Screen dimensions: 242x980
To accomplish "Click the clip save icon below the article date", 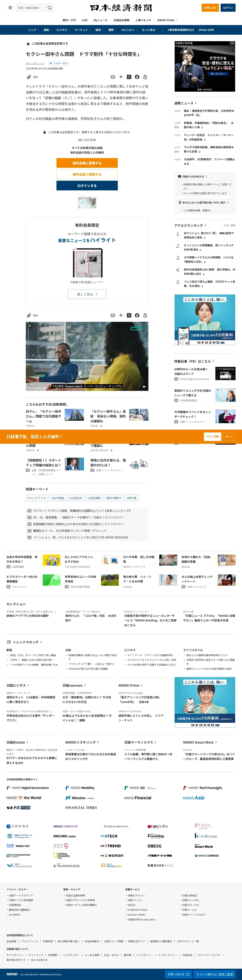I will tap(29, 77).
